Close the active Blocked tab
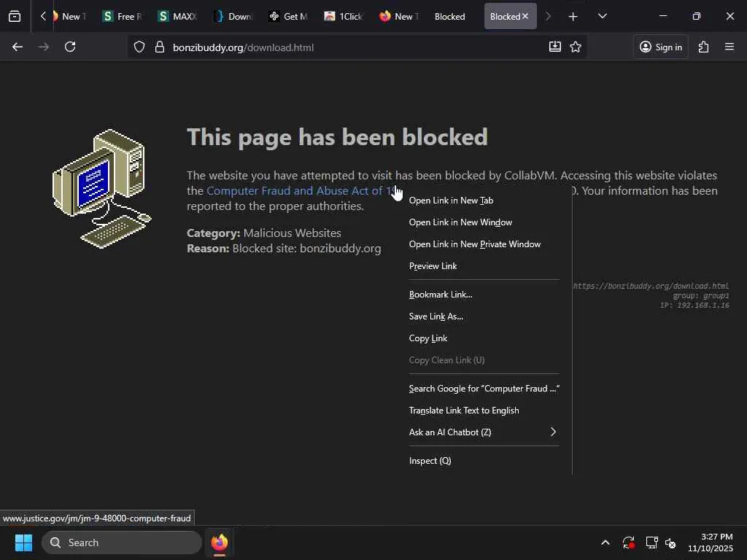The image size is (747, 560). pyautogui.click(x=525, y=16)
